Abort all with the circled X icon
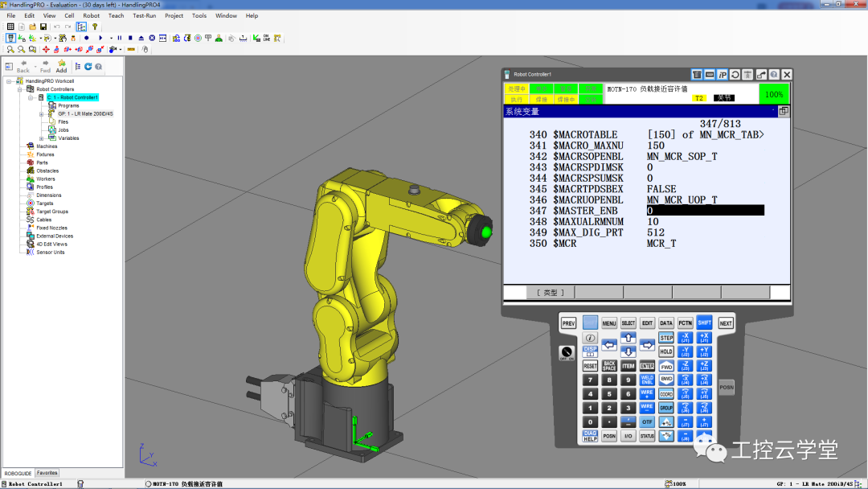Screen dimensions: 868x489 pos(152,39)
